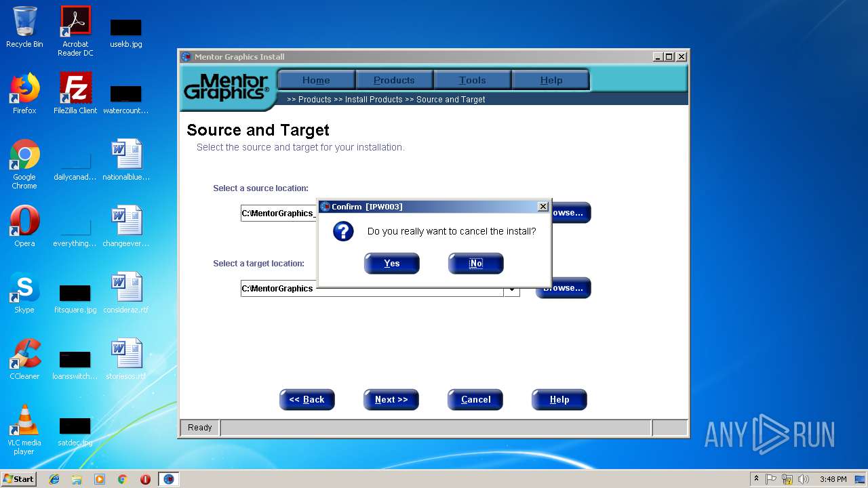Click the bottom Help button

tap(559, 400)
